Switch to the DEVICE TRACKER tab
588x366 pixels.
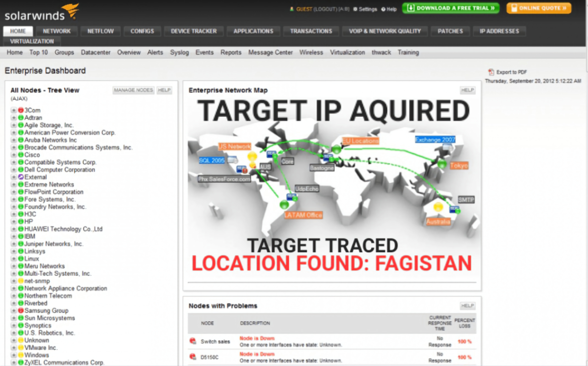click(194, 31)
